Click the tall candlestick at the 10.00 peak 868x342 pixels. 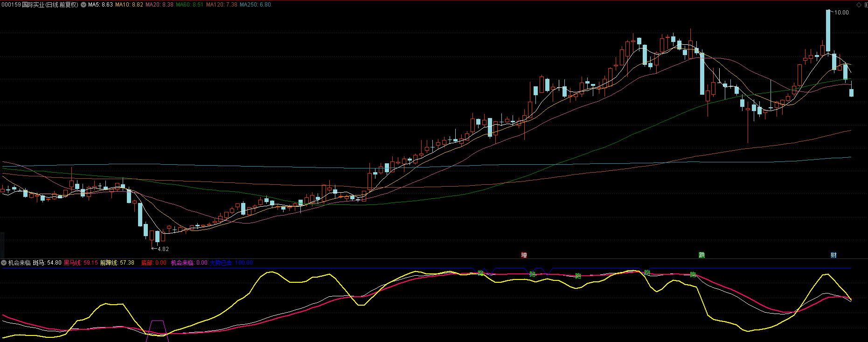click(x=828, y=31)
